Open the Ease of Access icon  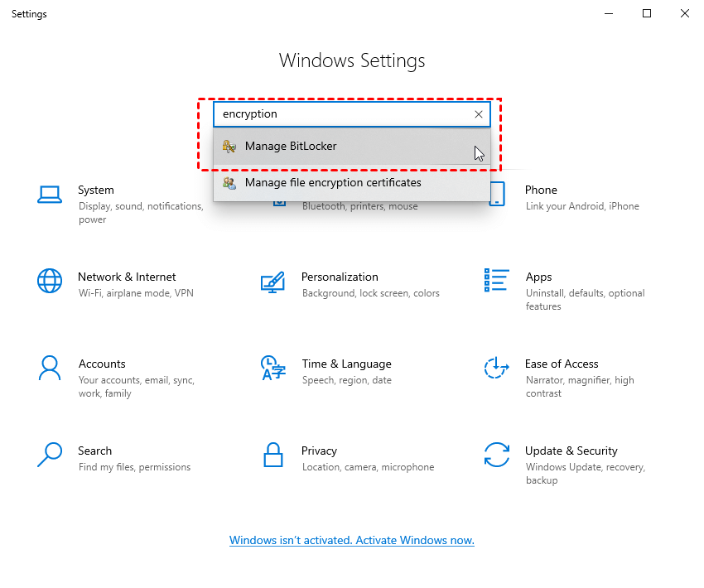tap(496, 368)
